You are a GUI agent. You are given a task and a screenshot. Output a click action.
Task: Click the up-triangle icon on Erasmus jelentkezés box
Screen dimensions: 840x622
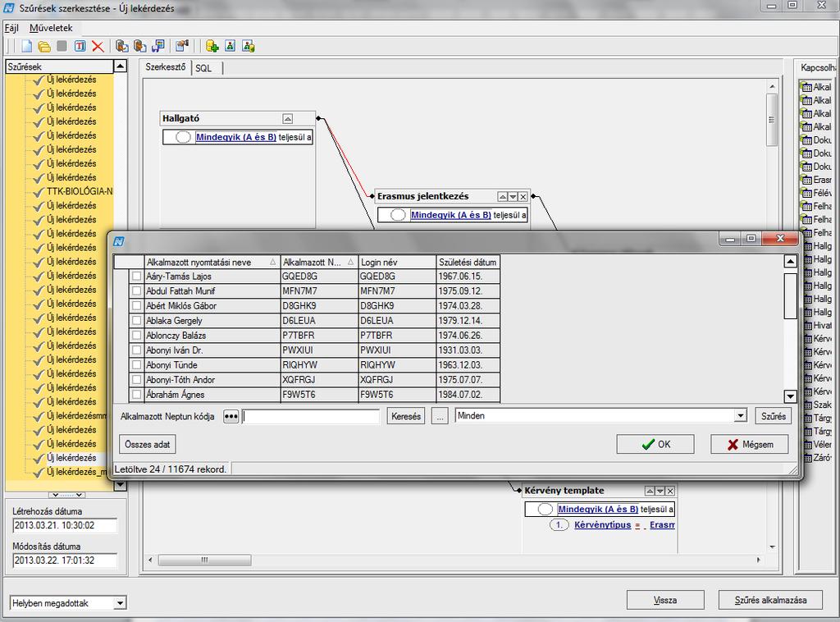503,197
